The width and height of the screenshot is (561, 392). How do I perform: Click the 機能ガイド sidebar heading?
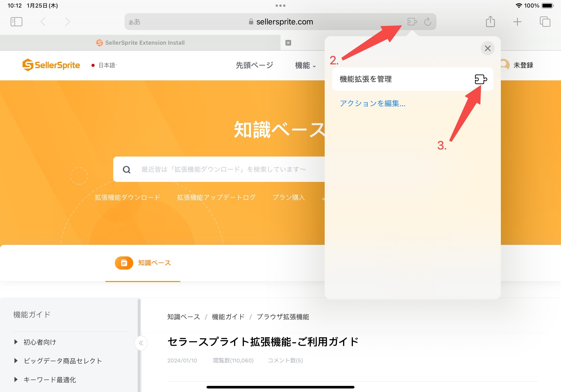click(32, 314)
